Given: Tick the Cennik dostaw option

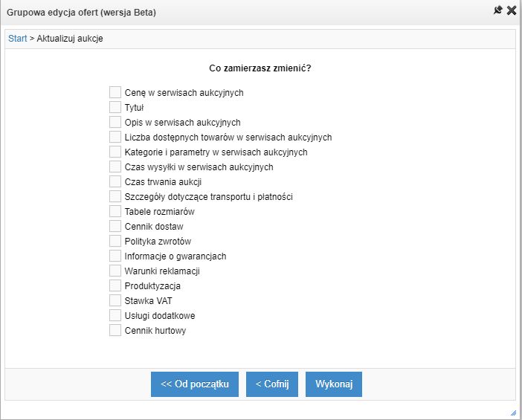Looking at the screenshot, I should (x=115, y=226).
